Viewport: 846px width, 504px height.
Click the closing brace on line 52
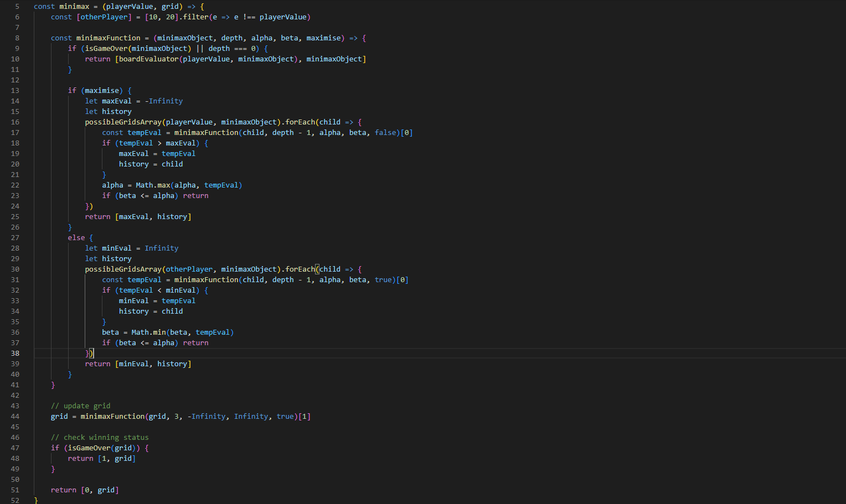(35, 500)
